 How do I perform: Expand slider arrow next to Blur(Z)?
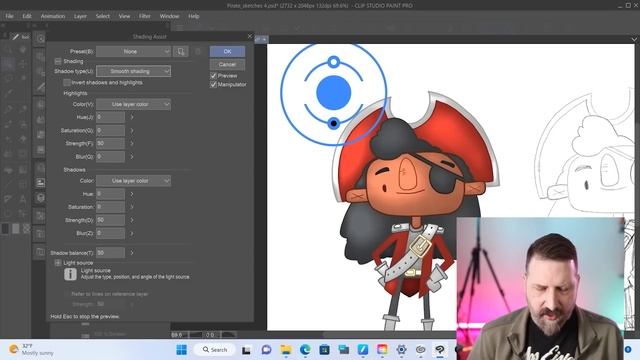click(132, 233)
